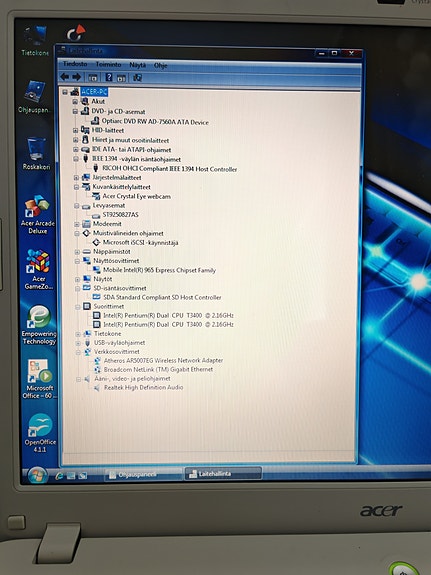Collapse the Suorittimet processors node
The image size is (431, 575).
pos(77,307)
